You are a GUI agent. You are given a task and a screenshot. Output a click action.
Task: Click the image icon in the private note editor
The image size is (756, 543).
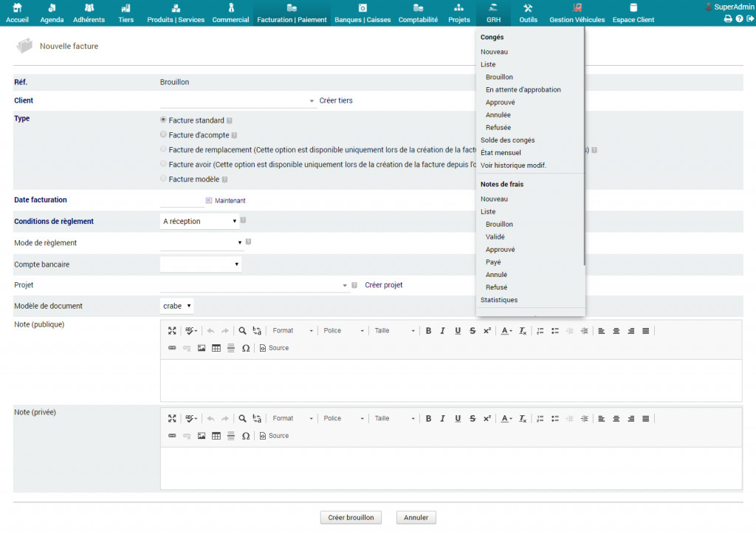(x=202, y=436)
